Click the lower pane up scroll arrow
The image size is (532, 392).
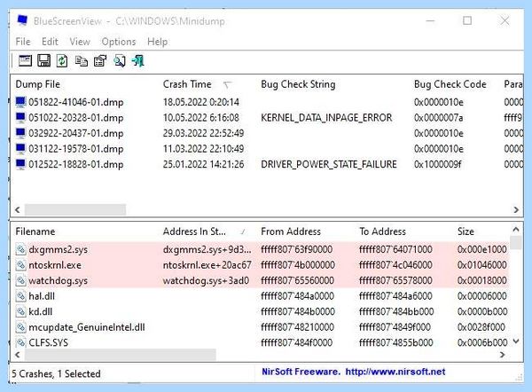click(x=516, y=230)
